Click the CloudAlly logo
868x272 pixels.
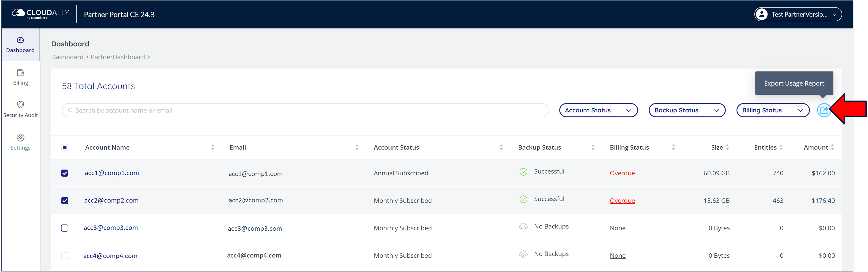(x=40, y=14)
